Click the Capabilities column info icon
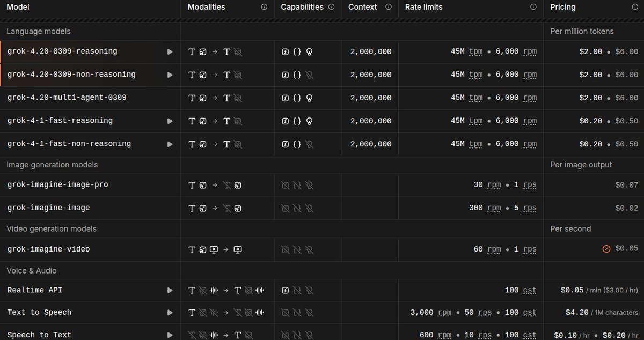Image resolution: width=644 pixels, height=340 pixels. pos(331,7)
